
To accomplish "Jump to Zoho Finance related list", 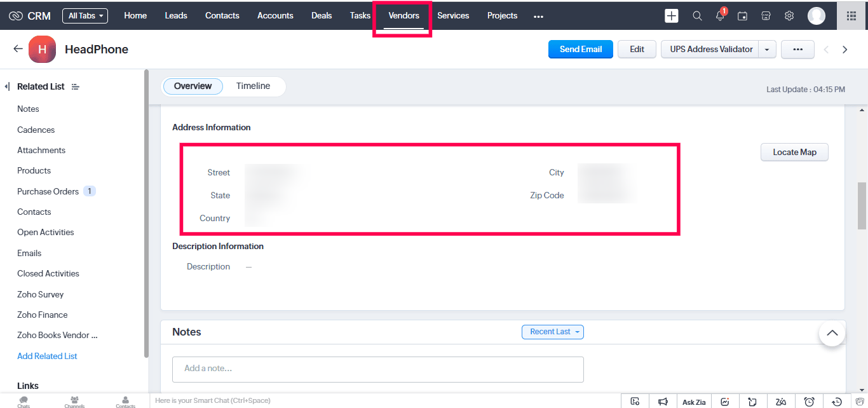I will [42, 315].
